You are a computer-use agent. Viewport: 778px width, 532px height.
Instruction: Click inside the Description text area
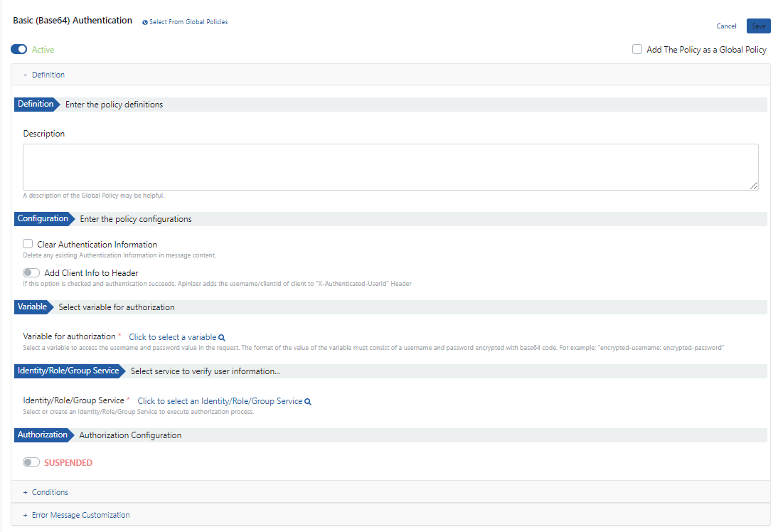390,167
